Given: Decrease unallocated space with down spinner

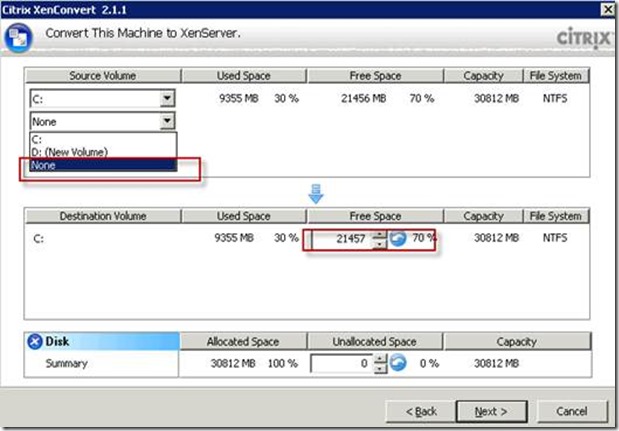Looking at the screenshot, I should click(380, 368).
